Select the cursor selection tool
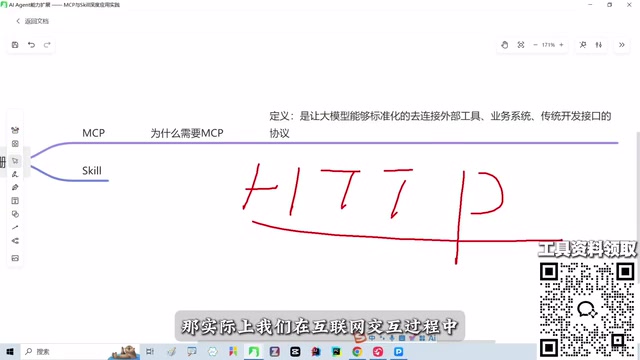The image size is (640, 360). pos(15,161)
